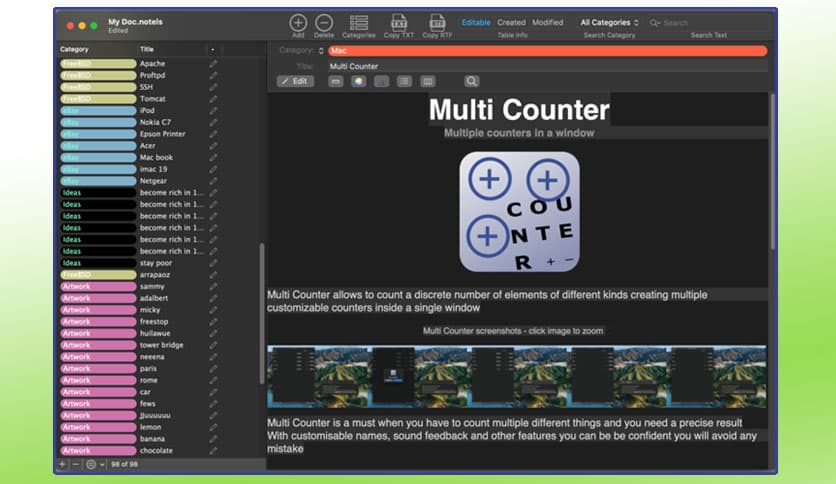Switch table info to Modified
Image resolution: width=836 pixels, height=484 pixels.
pos(547,22)
